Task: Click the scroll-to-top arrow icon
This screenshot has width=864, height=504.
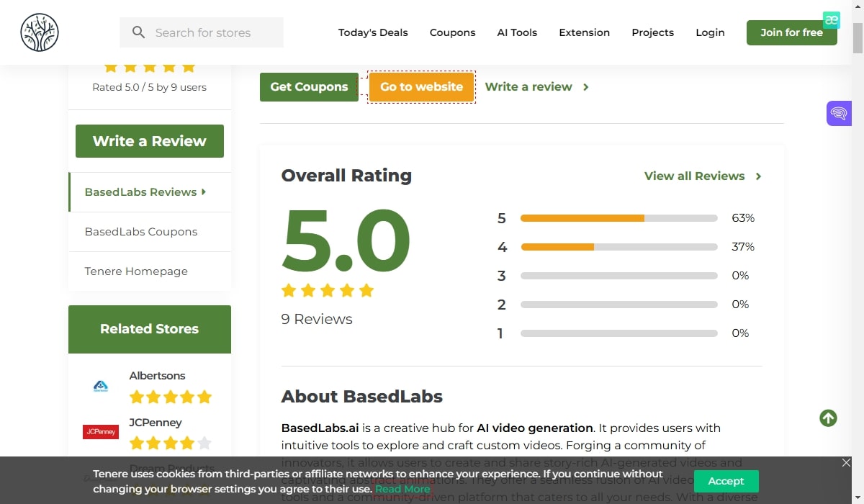Action: point(828,418)
